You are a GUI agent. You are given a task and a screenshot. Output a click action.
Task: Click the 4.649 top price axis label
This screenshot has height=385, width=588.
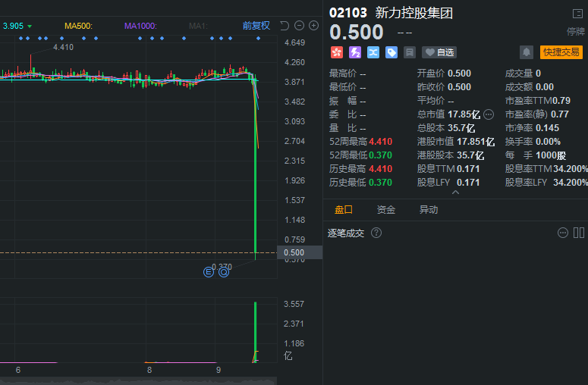click(x=294, y=42)
